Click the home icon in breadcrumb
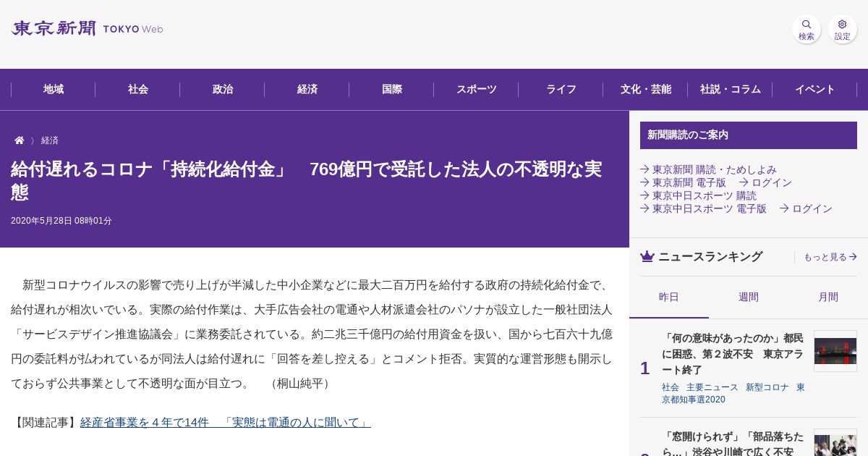 click(x=20, y=140)
